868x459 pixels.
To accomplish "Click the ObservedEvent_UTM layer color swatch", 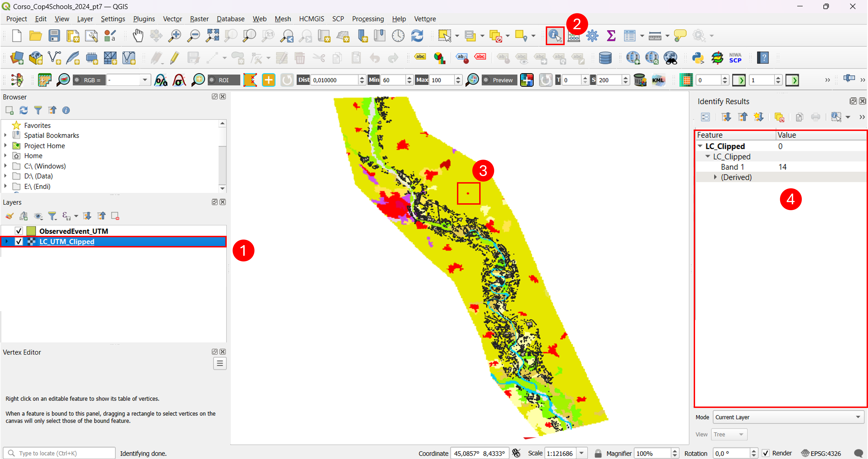I will point(31,231).
